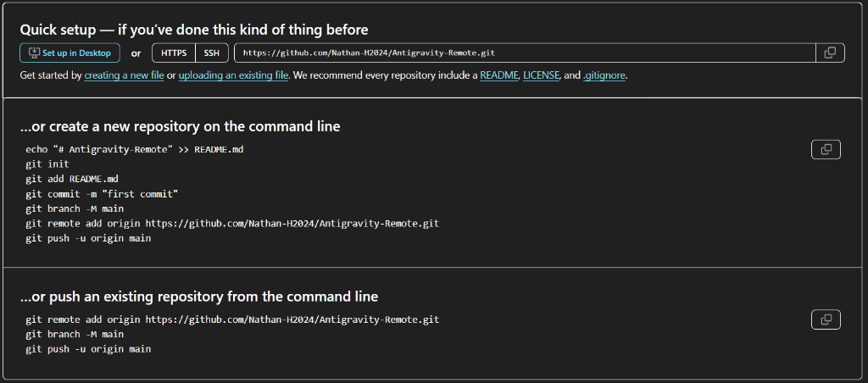Click the git commit "first commit" line
Screen dimensions: 868x383
click(x=102, y=194)
